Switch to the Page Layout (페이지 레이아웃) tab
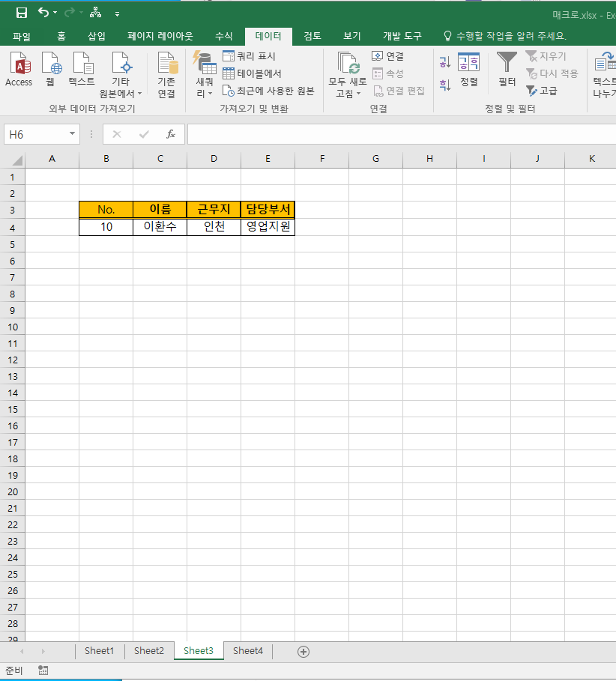Viewport: 616px width, 681px height. click(x=160, y=36)
